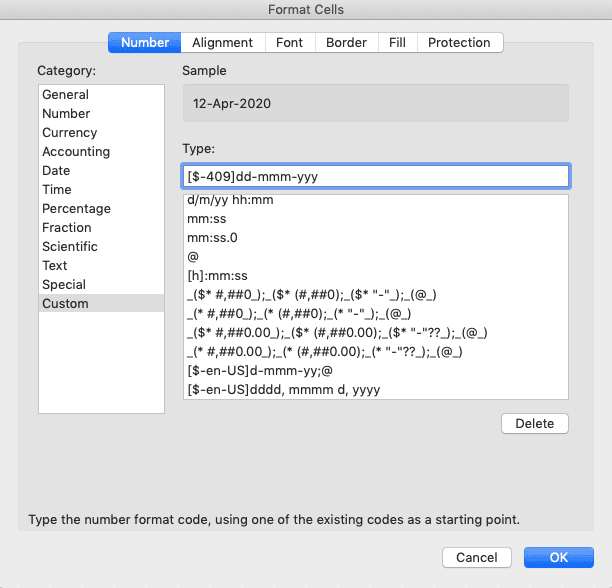Viewport: 612px width, 588px height.
Task: Choose the _($* #,##0.00_) format code
Action: (x=376, y=333)
